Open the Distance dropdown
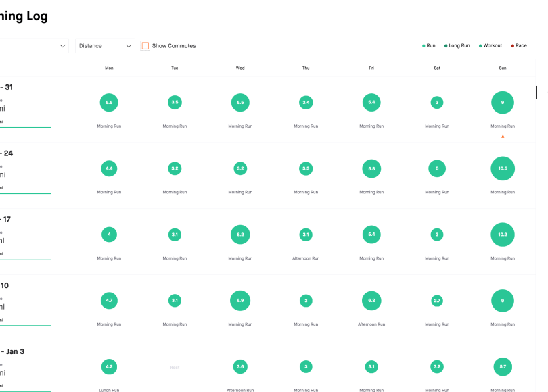Viewport: 548px width, 392px height. pos(105,46)
